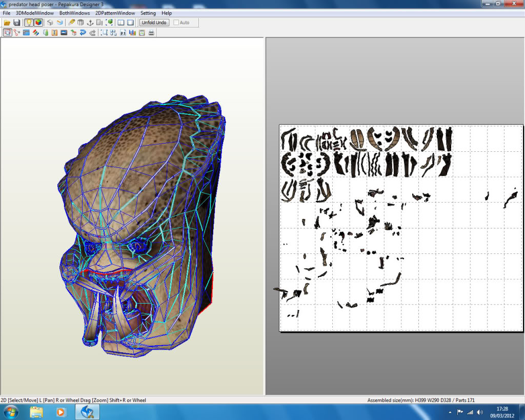Open the Windows Start menu
Image resolution: width=525 pixels, height=420 pixels.
(x=11, y=412)
